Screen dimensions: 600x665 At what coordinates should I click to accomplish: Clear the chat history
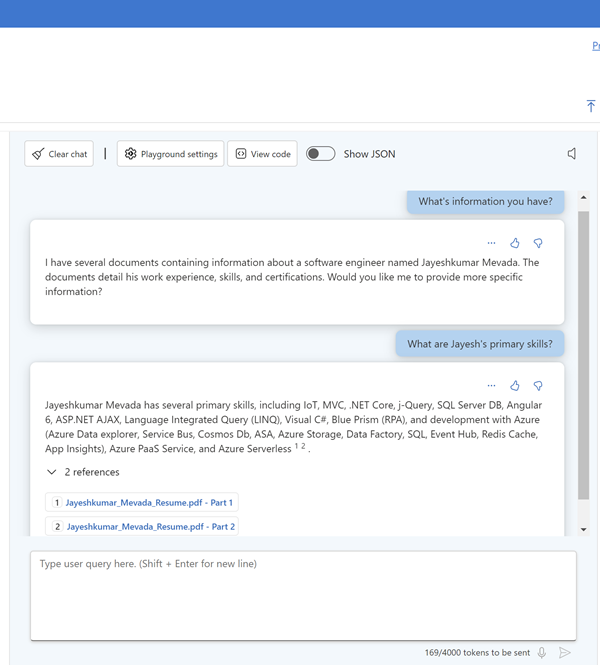pos(59,154)
